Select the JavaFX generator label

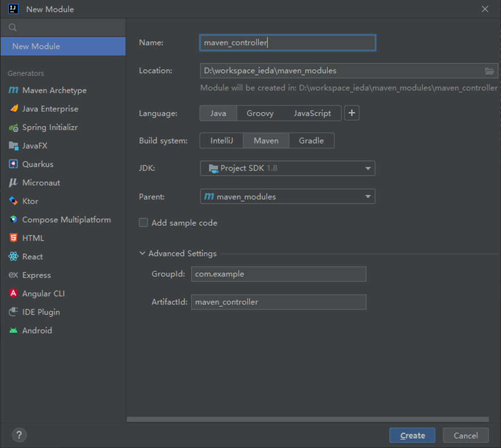(35, 146)
